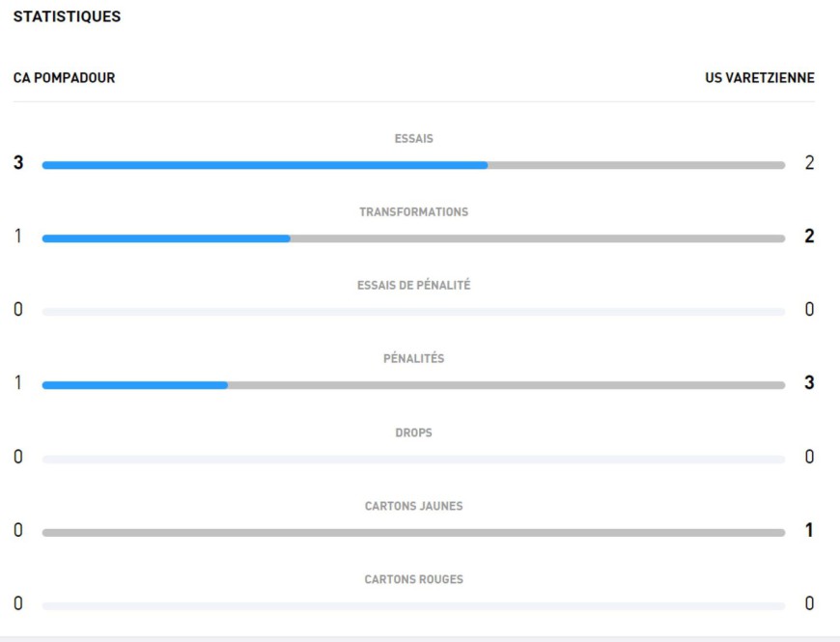Click the STATISTIQUES section heading
Viewport: 840px width, 642px height.
tap(67, 17)
